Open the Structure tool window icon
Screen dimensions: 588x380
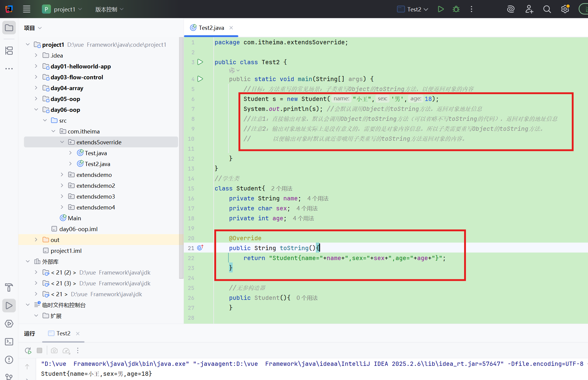9,51
